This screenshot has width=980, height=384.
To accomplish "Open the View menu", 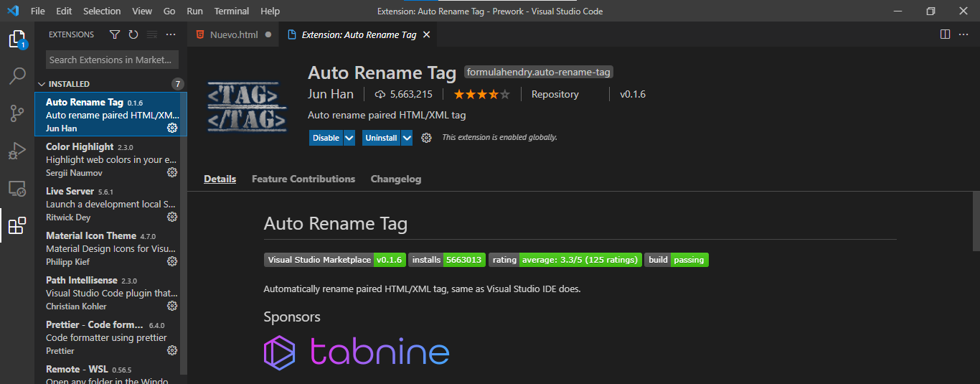I will pos(142,11).
